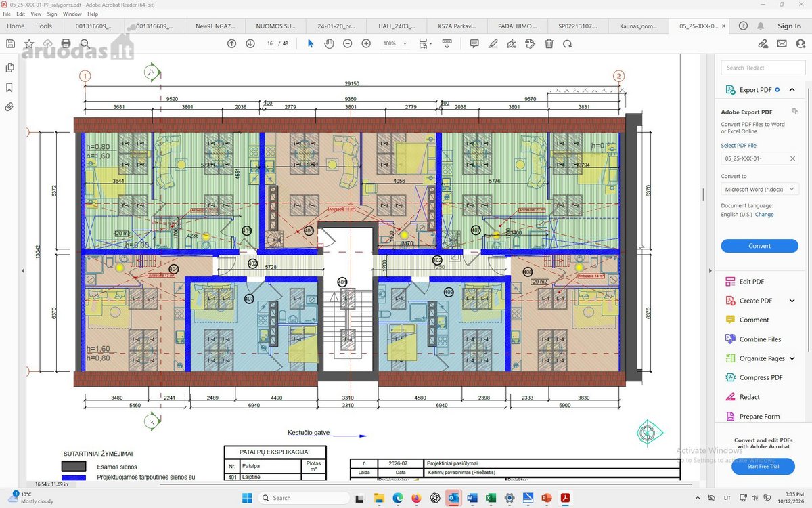Switch to the K57A Parkavi... document tab
The height and width of the screenshot is (508, 812).
pos(457,26)
